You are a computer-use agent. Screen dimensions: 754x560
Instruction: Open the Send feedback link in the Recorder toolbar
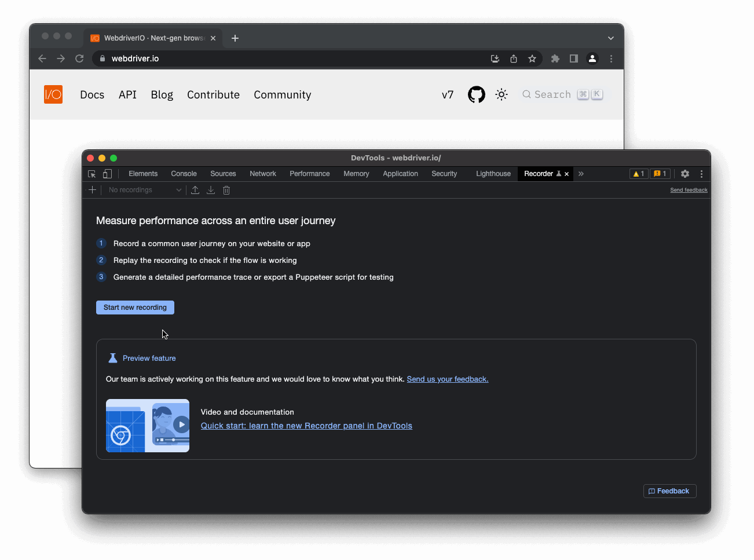[689, 190]
